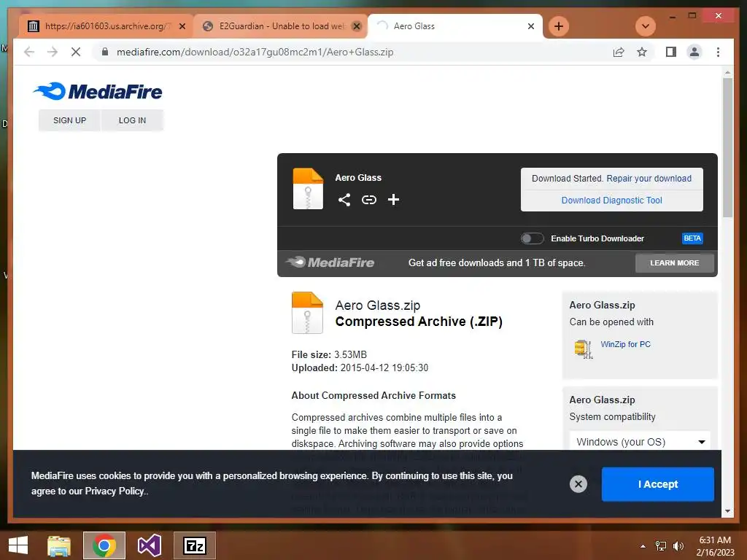Click the browser forward arrow
The image size is (747, 560).
[x=53, y=52]
